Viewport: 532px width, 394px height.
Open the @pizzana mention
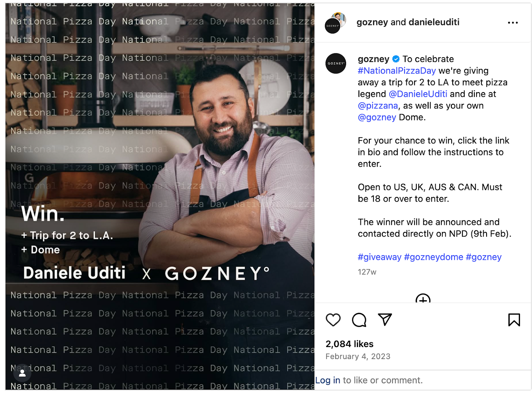(378, 105)
